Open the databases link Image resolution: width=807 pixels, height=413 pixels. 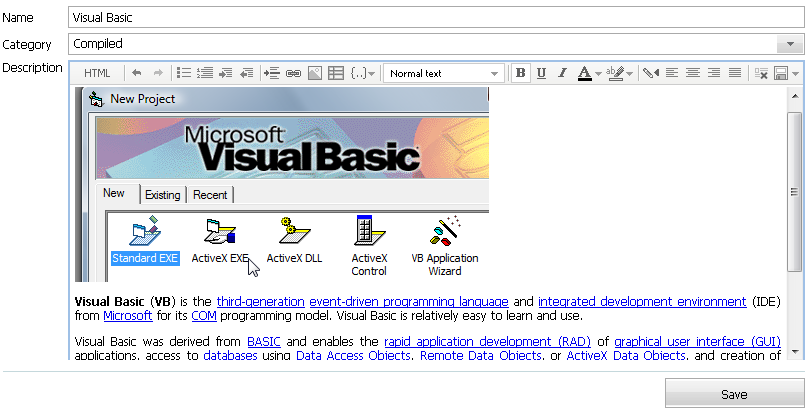pyautogui.click(x=231, y=355)
